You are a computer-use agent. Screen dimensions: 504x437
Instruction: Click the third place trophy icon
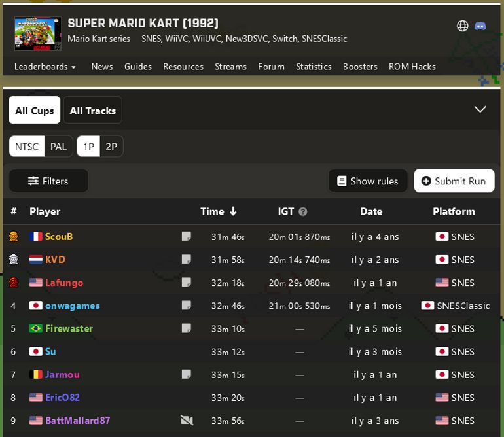click(14, 283)
